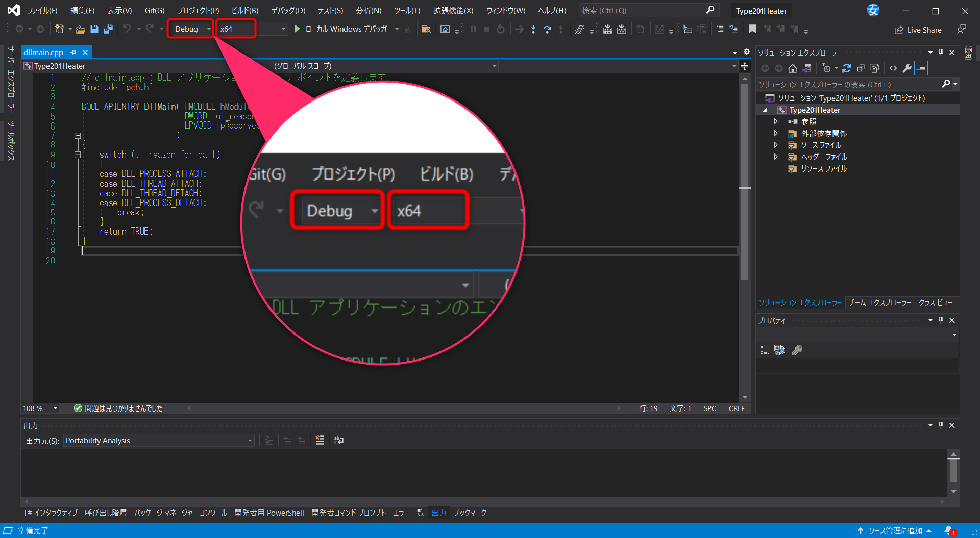Toggle the Preview Selected Items button in Solution Explorer
980x538 pixels.
pyautogui.click(x=921, y=68)
